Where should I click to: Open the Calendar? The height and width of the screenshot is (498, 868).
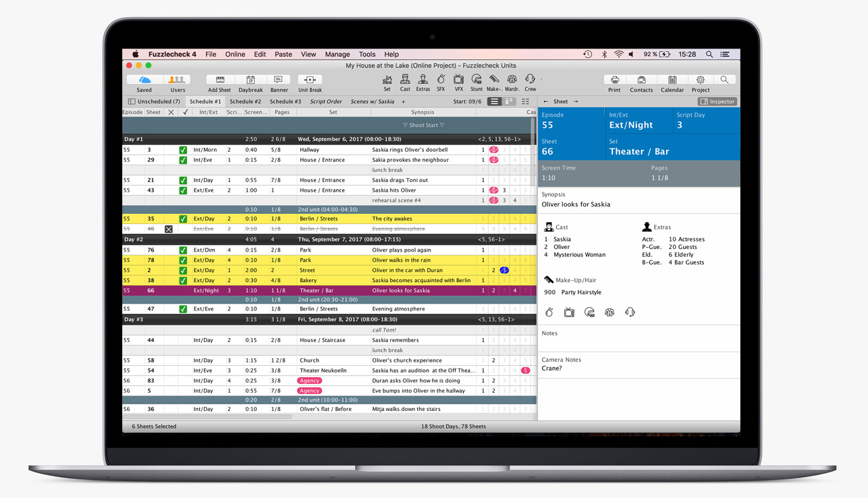[x=672, y=80]
